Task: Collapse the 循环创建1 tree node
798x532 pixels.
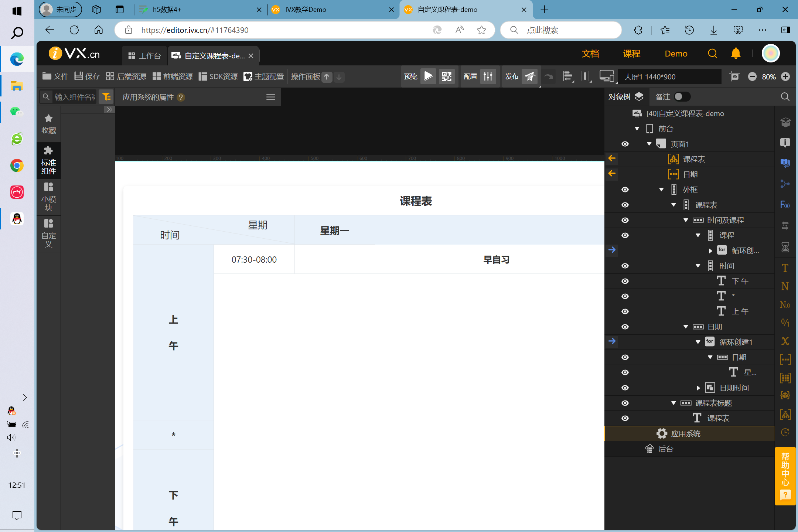Action: pos(698,342)
